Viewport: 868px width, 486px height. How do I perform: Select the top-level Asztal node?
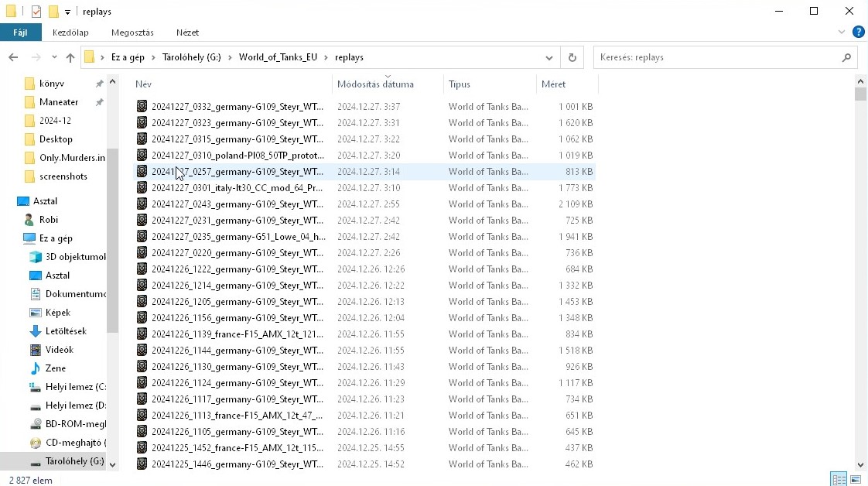(x=45, y=201)
